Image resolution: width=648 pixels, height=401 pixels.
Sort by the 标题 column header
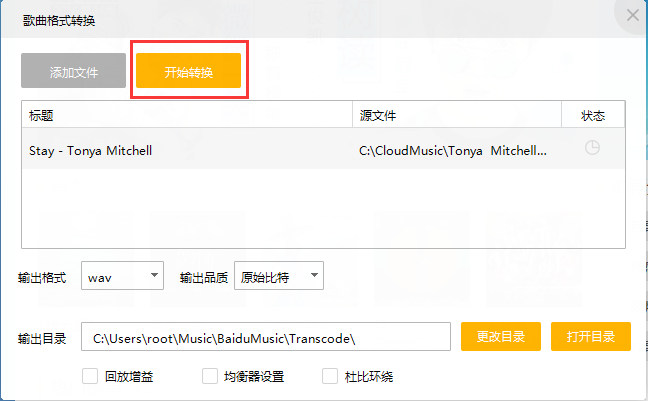[186, 115]
